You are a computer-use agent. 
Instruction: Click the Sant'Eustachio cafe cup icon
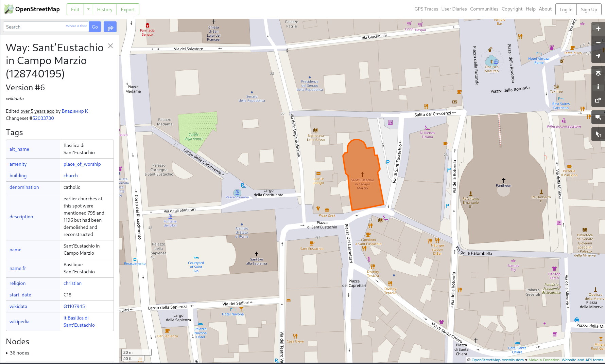[x=312, y=243]
